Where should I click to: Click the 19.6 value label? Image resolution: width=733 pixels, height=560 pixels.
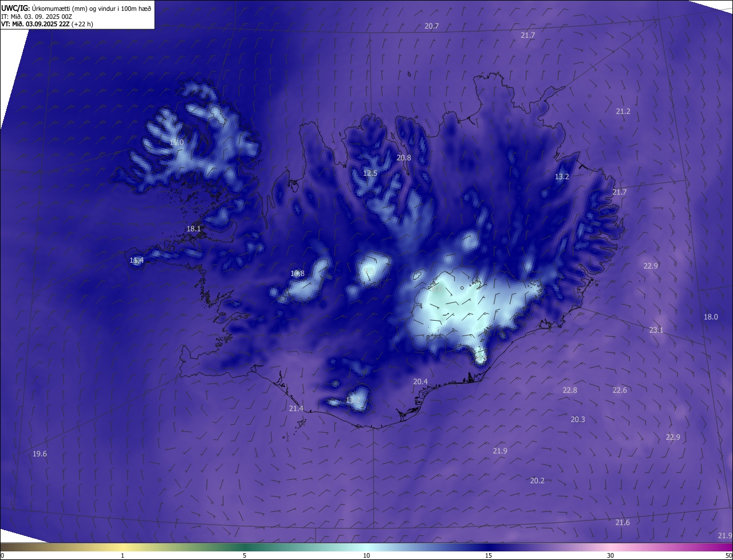40,453
